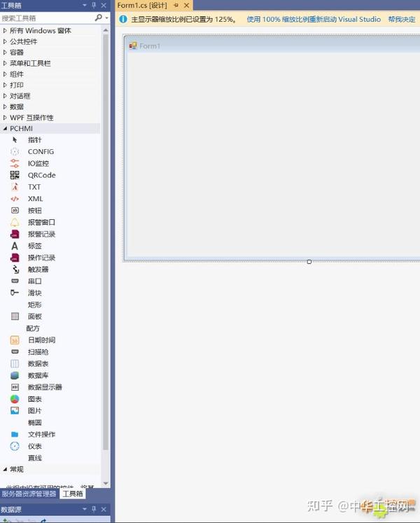The height and width of the screenshot is (523, 420).
Task: Click the 使用 100% 缩放比例重新启动 Visual Studio link
Action: tap(314, 20)
